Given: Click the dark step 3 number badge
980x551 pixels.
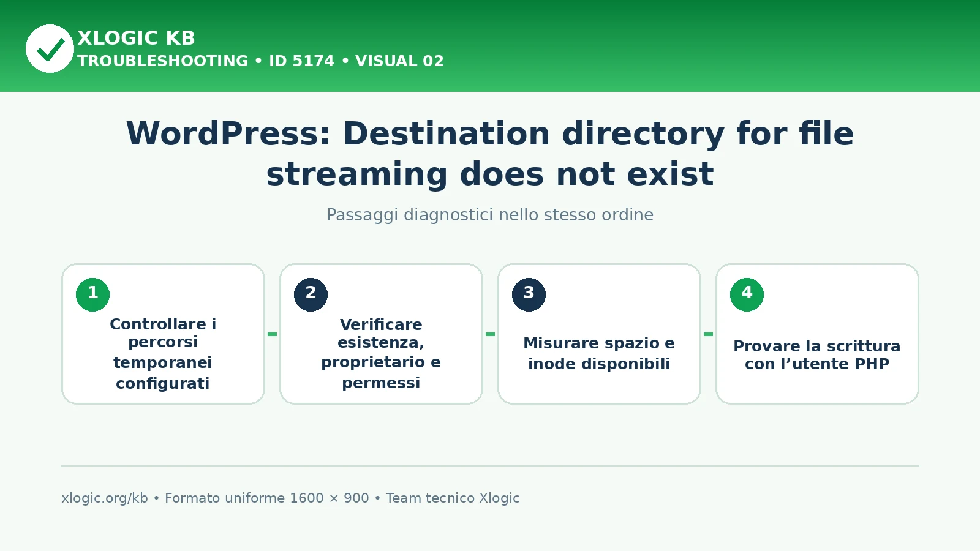Looking at the screenshot, I should pos(529,294).
